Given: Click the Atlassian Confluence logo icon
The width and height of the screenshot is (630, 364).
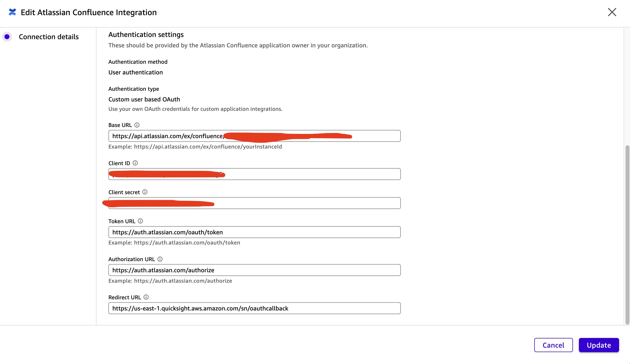Looking at the screenshot, I should [x=12, y=12].
